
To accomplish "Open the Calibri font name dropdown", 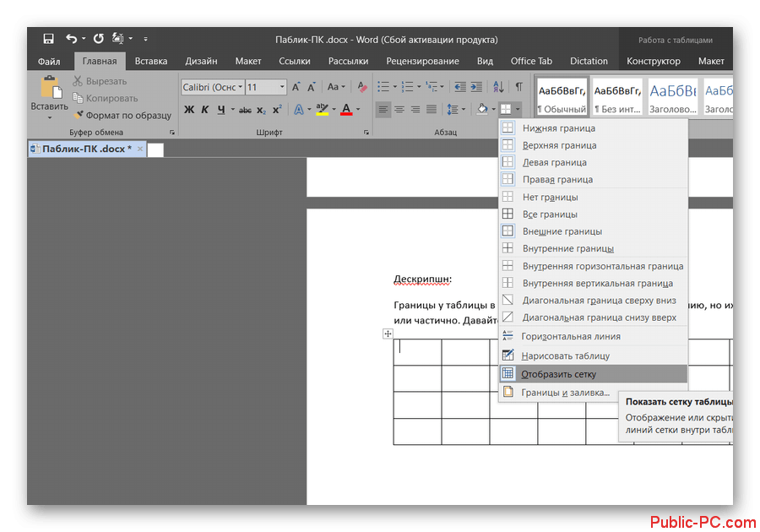I will [241, 87].
